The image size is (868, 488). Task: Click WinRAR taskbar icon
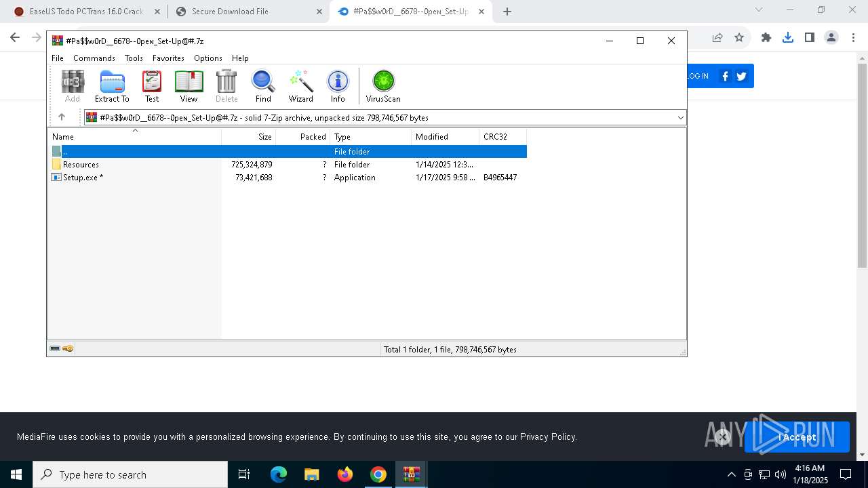tap(412, 474)
